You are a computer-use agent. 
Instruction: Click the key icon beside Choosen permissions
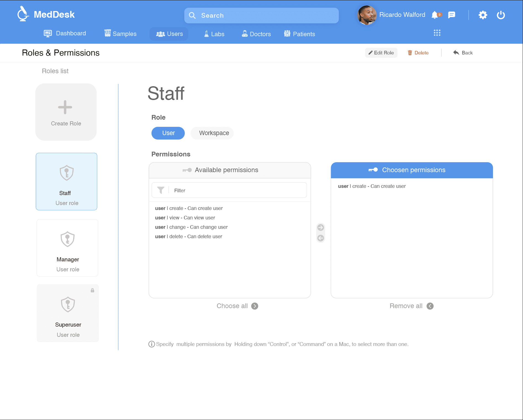pos(373,170)
